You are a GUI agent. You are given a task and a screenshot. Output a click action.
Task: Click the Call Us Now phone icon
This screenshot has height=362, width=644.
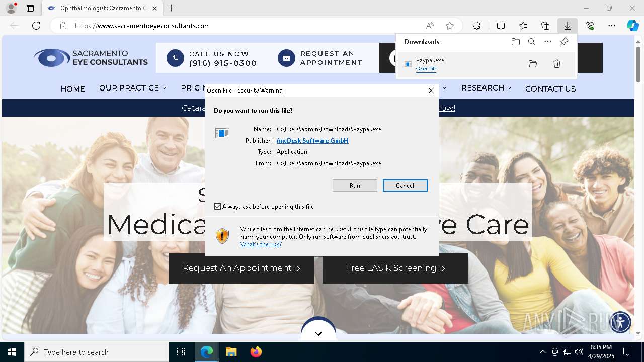click(x=175, y=58)
